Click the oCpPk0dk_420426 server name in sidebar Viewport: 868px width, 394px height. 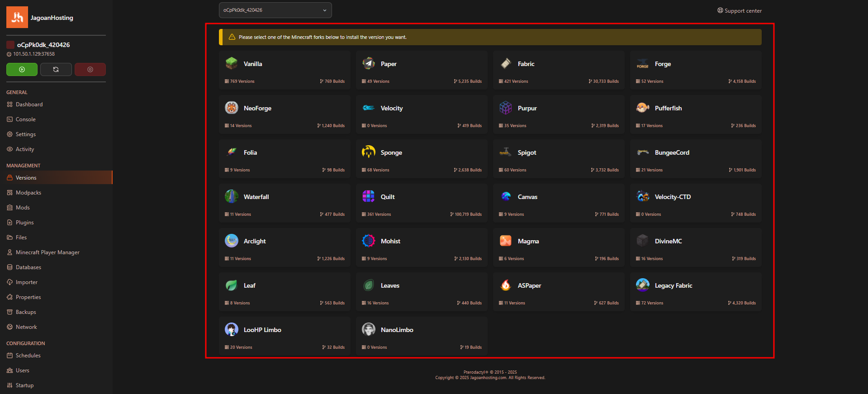43,45
